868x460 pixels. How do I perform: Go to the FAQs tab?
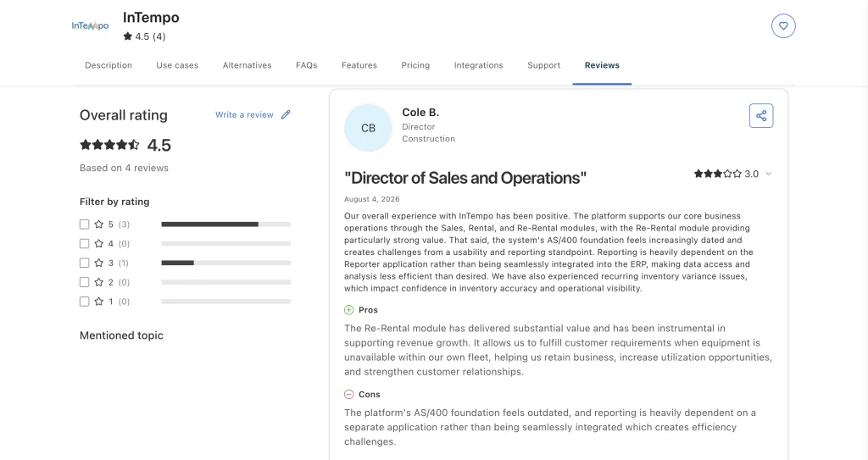(x=307, y=65)
